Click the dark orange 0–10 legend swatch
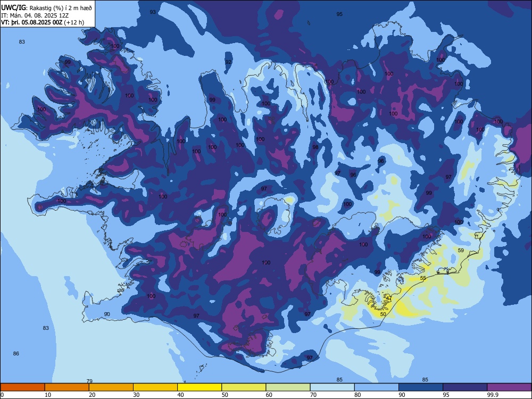The width and height of the screenshot is (532, 399). tap(22, 387)
